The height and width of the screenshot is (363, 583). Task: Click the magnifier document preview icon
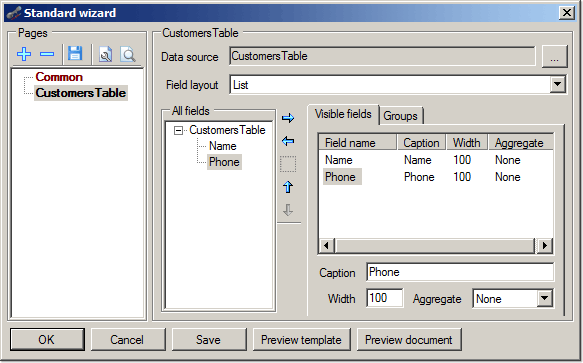tap(128, 55)
